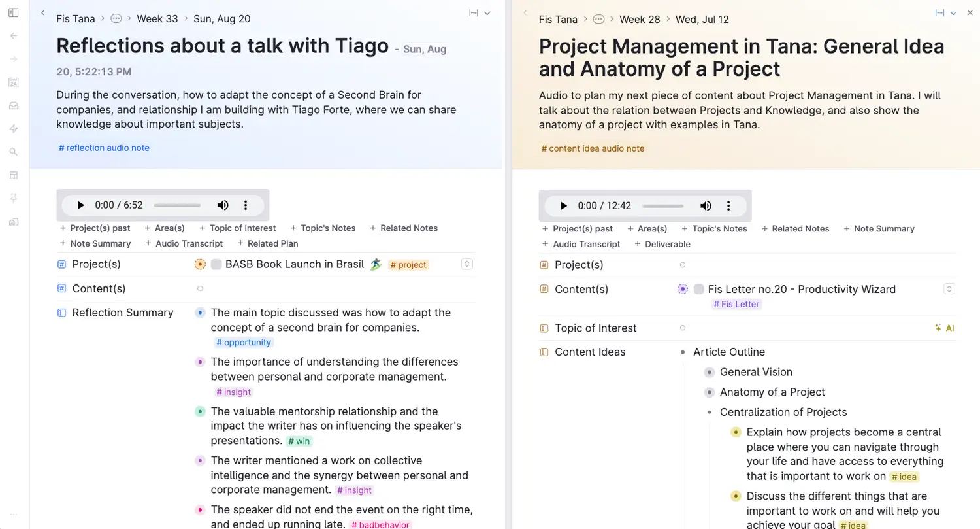Navigate to Week 33 in the breadcrumb
This screenshot has height=529, width=980.
[x=157, y=19]
